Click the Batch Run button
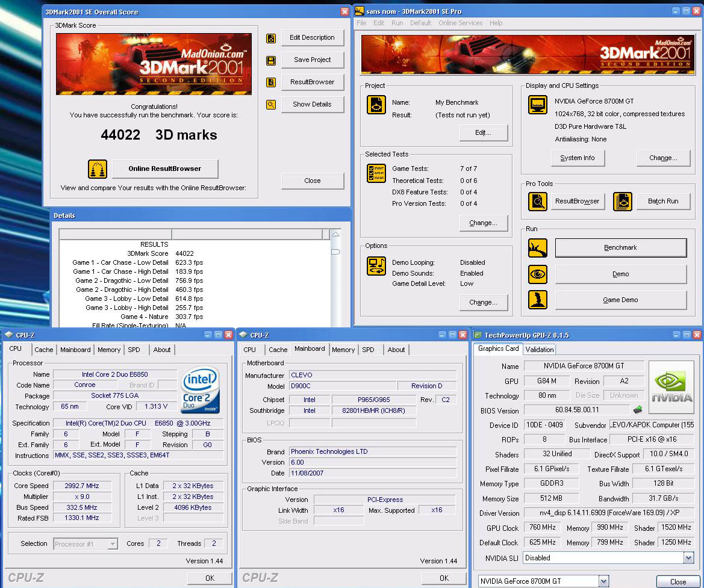Screen dimensions: 704x588 pos(663,202)
